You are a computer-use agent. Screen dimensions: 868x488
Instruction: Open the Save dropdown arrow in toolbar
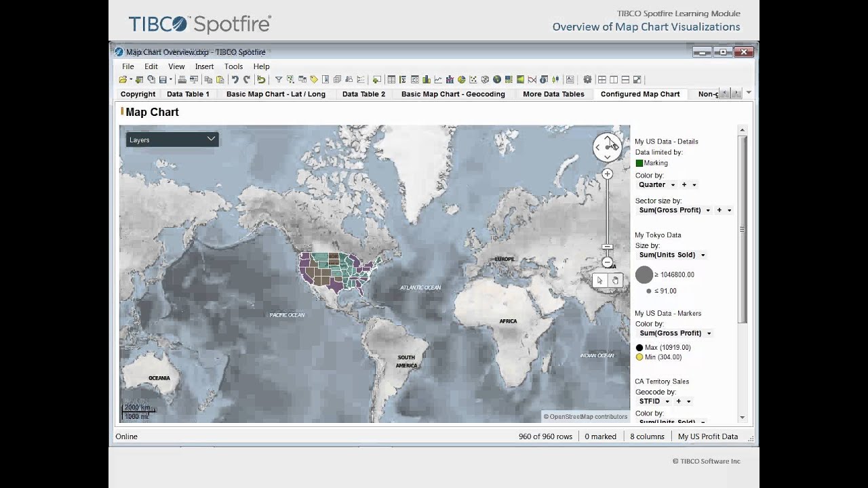point(170,79)
